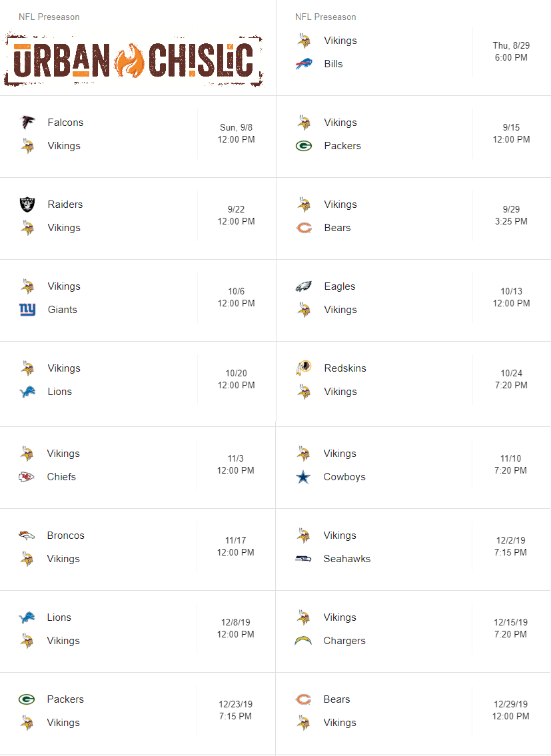Screen dimensions: 551x756
Task: Select the 10/24 7:20 PM game time
Action: click(511, 380)
